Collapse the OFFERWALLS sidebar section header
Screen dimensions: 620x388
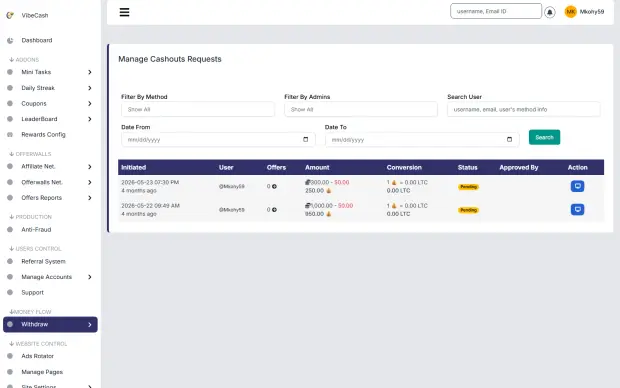(x=30, y=154)
